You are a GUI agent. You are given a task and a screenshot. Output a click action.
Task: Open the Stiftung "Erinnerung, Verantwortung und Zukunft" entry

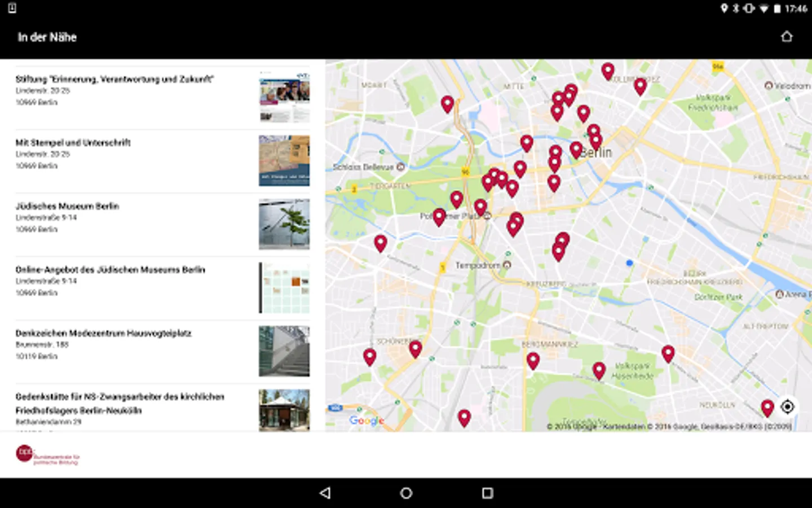point(162,98)
